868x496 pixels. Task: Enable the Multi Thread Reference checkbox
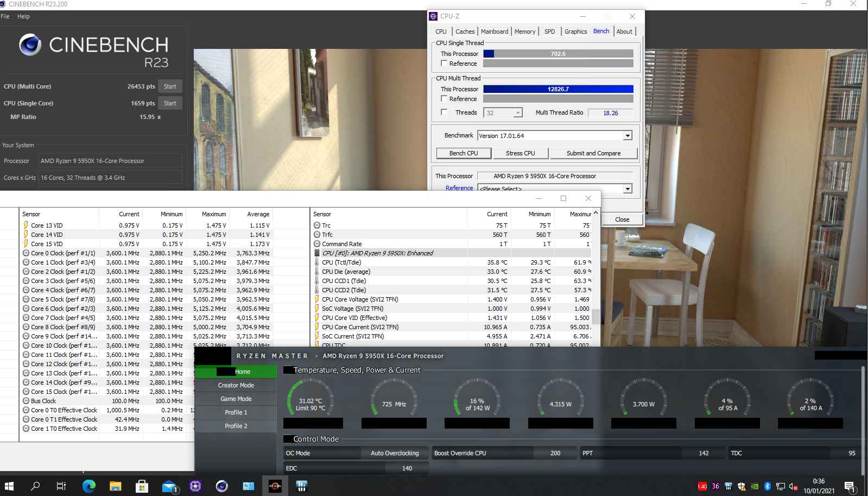point(444,99)
